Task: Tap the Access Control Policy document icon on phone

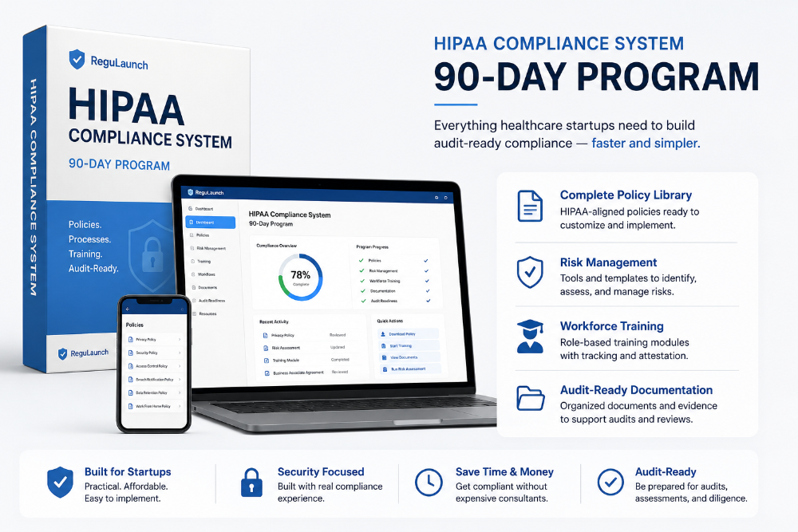Action: pos(131,365)
